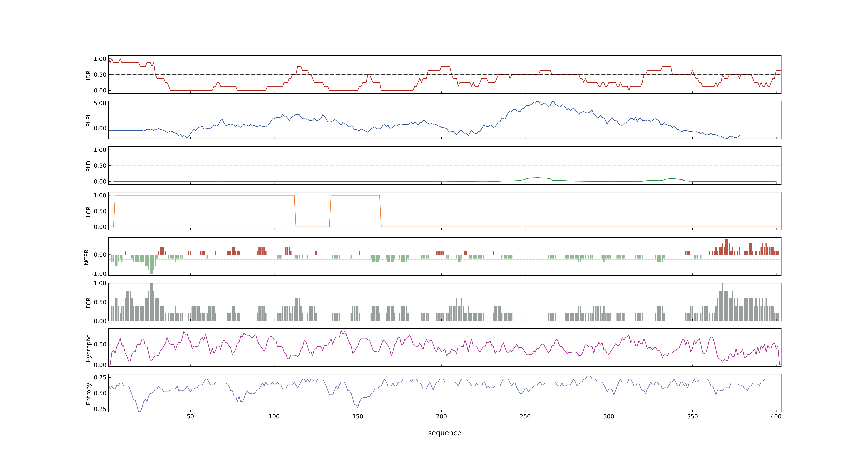
Task: Click the 0.00 tick of the Pi-Pi panel
Action: (x=100, y=128)
